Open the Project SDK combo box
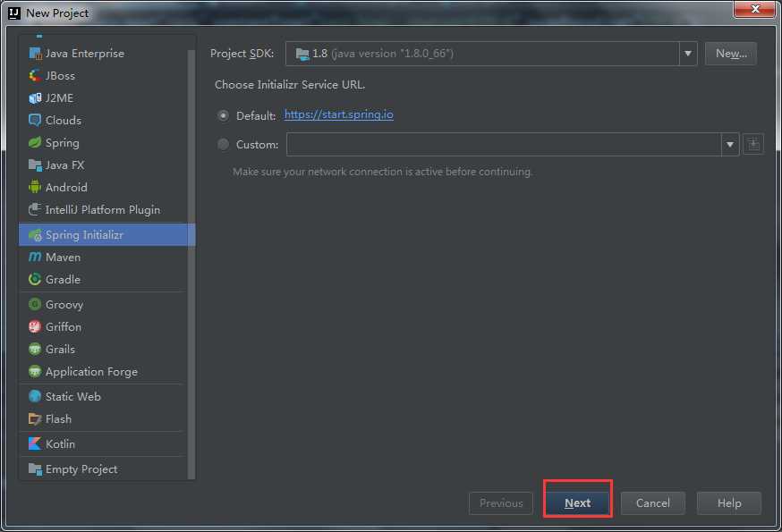Viewport: 782px width, 532px height. point(490,54)
